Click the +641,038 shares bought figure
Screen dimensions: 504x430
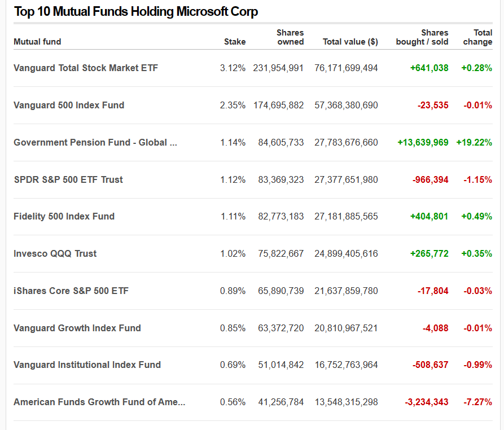pos(430,68)
